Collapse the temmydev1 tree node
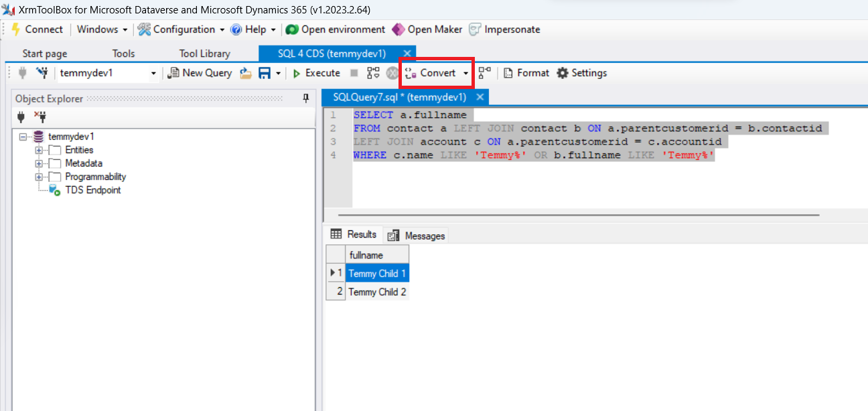 pos(23,137)
